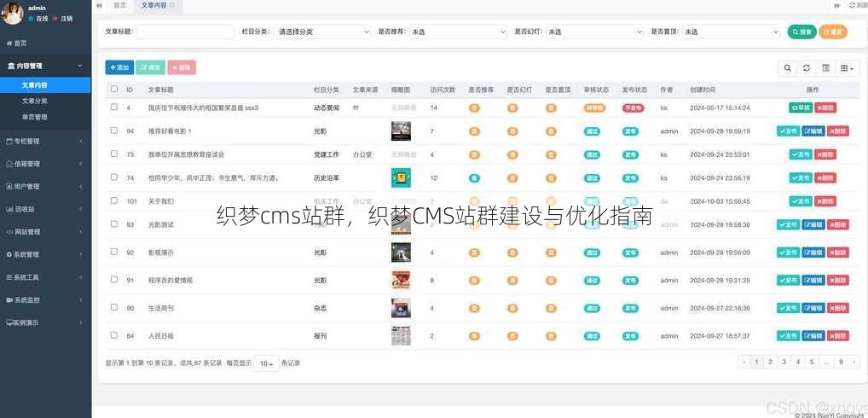868x418 pixels.
Task: Click the admin avatar picture
Action: pyautogui.click(x=12, y=14)
